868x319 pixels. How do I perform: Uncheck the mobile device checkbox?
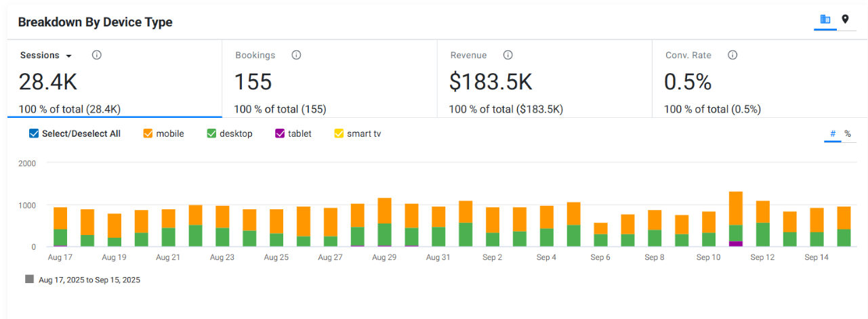(x=148, y=133)
